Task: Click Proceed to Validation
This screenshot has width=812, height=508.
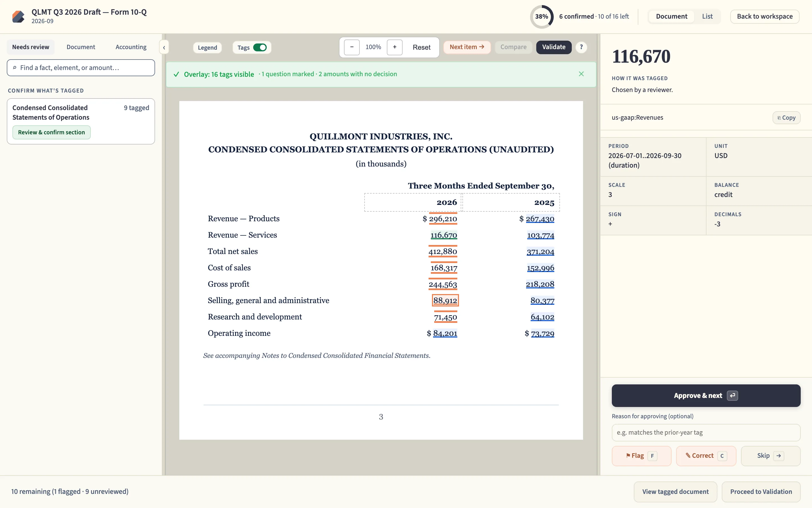Action: 761,492
